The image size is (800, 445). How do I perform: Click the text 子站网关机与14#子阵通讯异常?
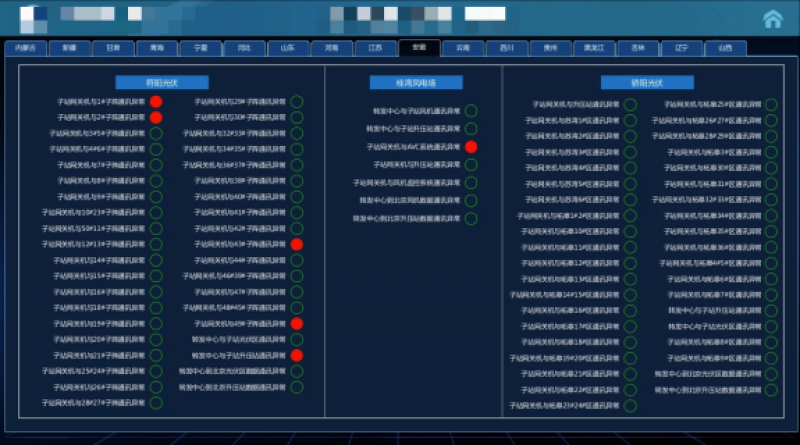point(99,260)
